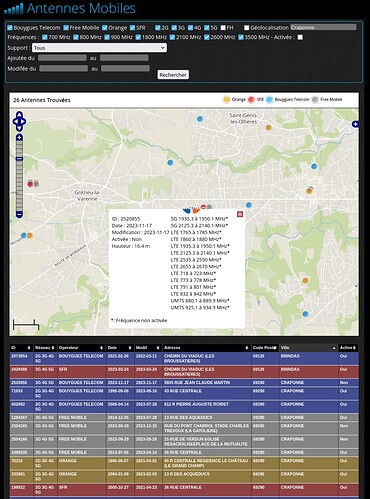
Task: Toggle the 1800 MHz frequency checkbox
Action: 138,37
